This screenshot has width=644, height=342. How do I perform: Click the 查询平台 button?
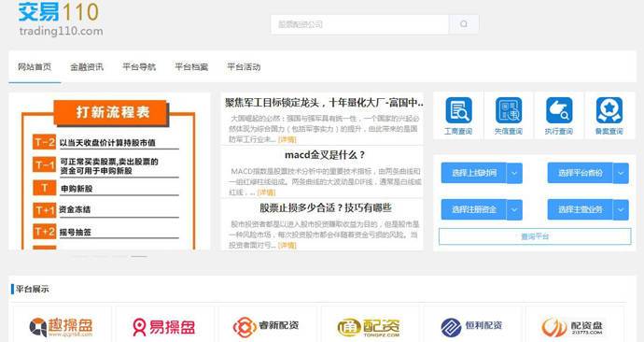(x=535, y=236)
